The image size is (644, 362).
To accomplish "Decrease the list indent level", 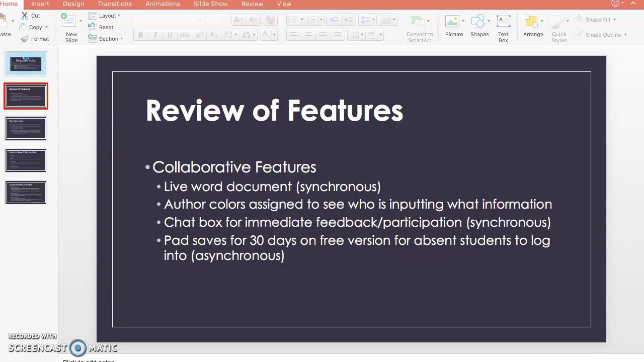I will point(333,20).
